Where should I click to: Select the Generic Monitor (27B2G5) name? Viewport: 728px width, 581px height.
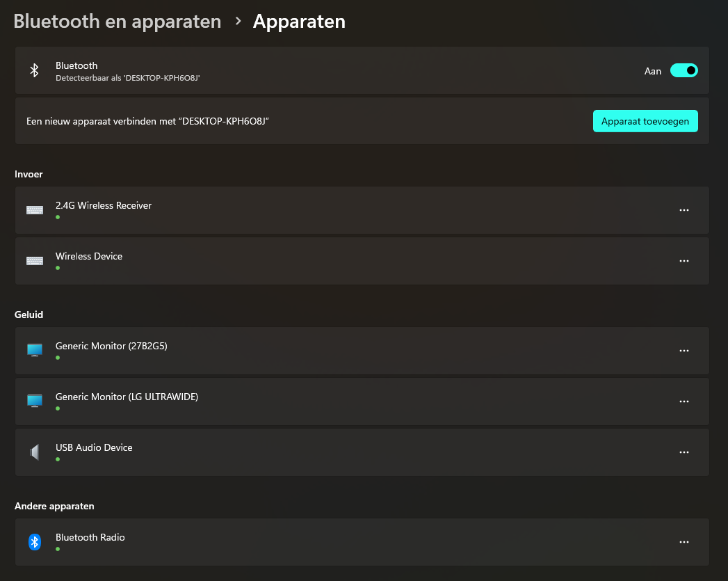click(x=111, y=346)
